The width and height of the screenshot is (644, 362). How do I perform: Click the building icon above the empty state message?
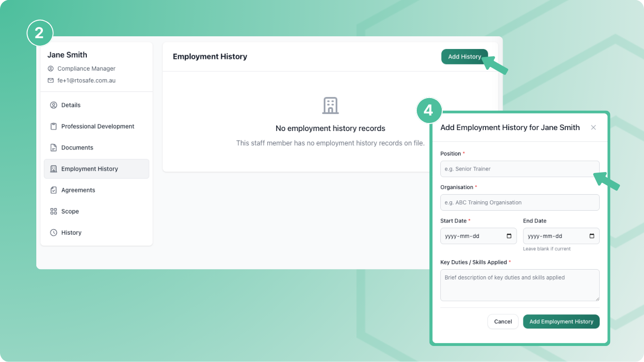click(330, 106)
